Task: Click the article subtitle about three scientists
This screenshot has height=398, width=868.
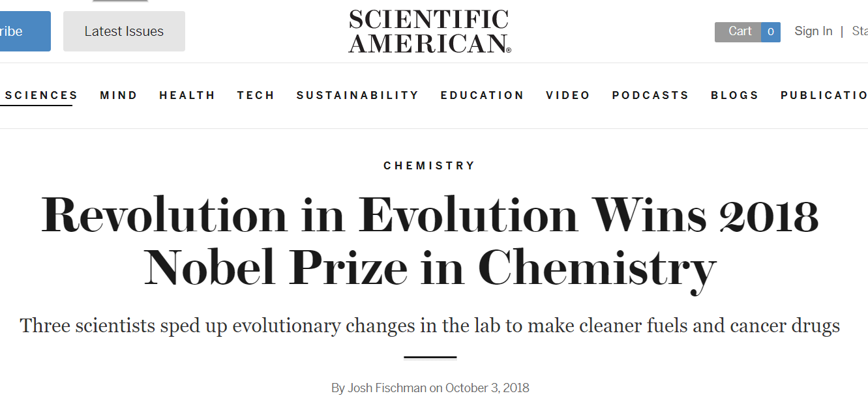Action: click(x=429, y=326)
